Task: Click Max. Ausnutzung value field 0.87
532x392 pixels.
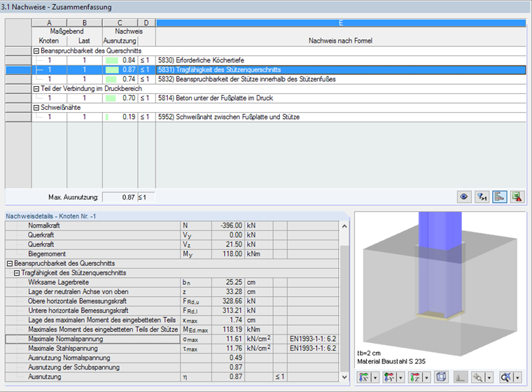Action: pyautogui.click(x=120, y=197)
